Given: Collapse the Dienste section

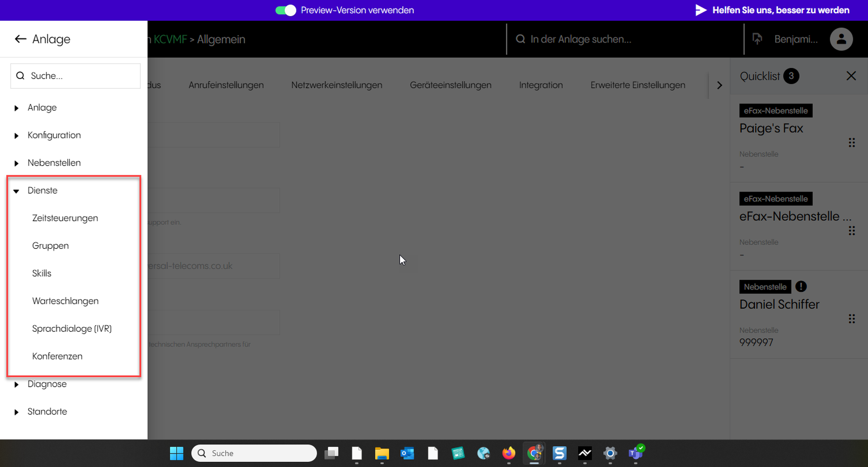Looking at the screenshot, I should 16,191.
